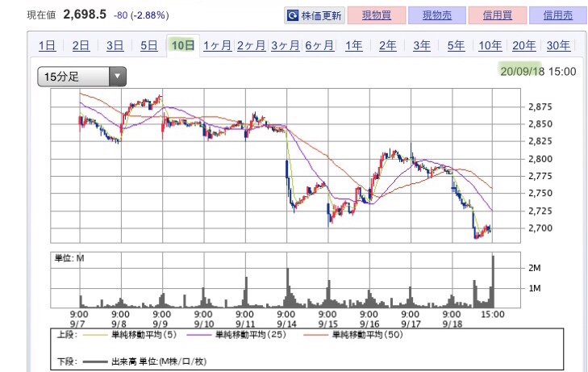Select the 10日 period tab
588x372 pixels.
point(183,46)
